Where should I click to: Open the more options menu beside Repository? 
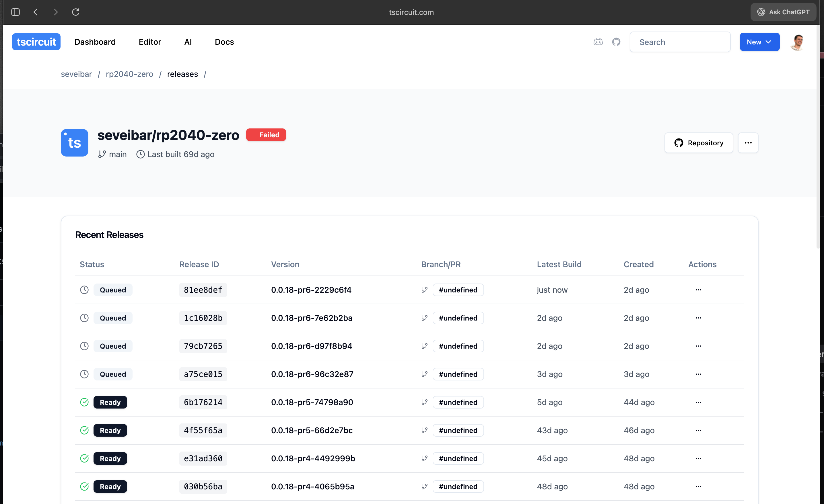coord(748,143)
